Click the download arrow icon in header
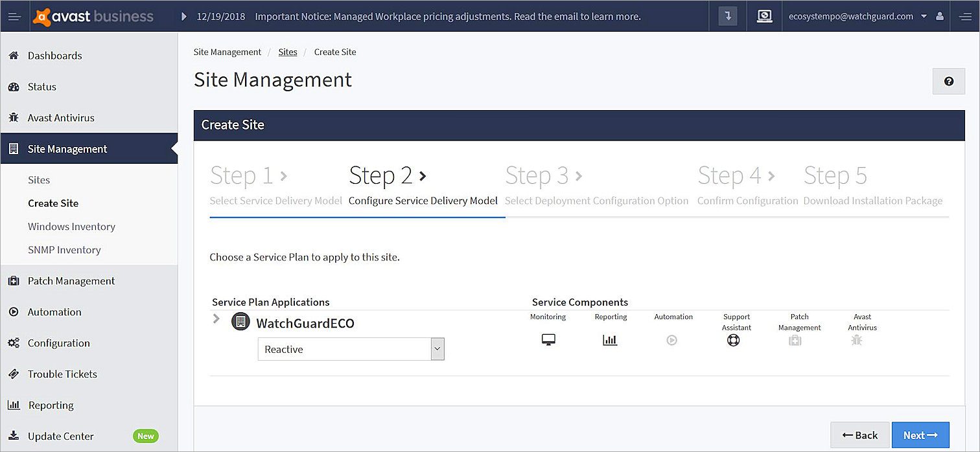Image resolution: width=980 pixels, height=452 pixels. tap(728, 16)
